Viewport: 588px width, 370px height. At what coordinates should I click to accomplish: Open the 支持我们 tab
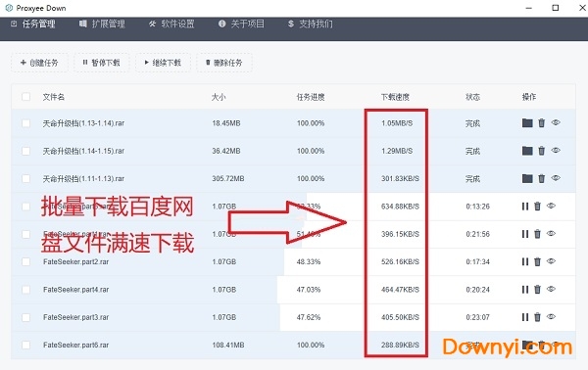click(311, 23)
